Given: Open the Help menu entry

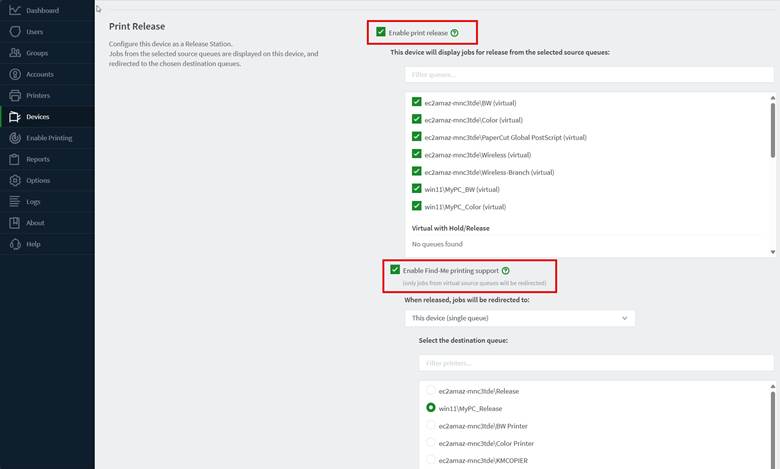Looking at the screenshot, I should click(47, 244).
